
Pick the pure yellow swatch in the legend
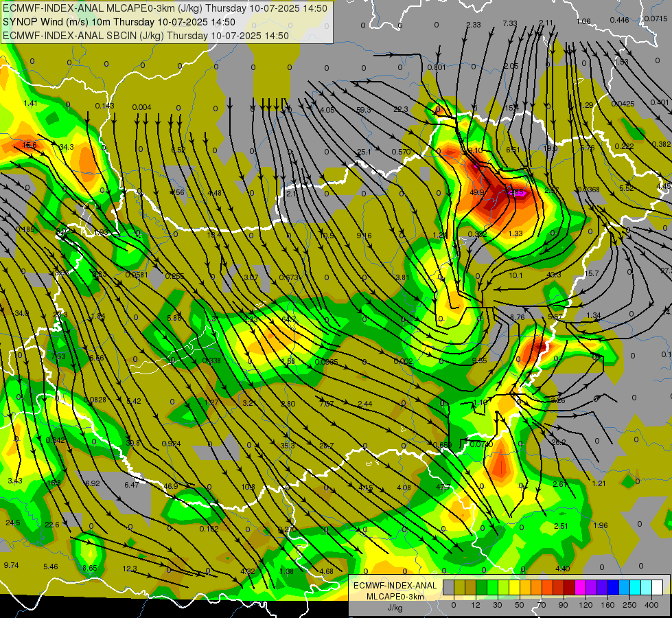coord(514,587)
